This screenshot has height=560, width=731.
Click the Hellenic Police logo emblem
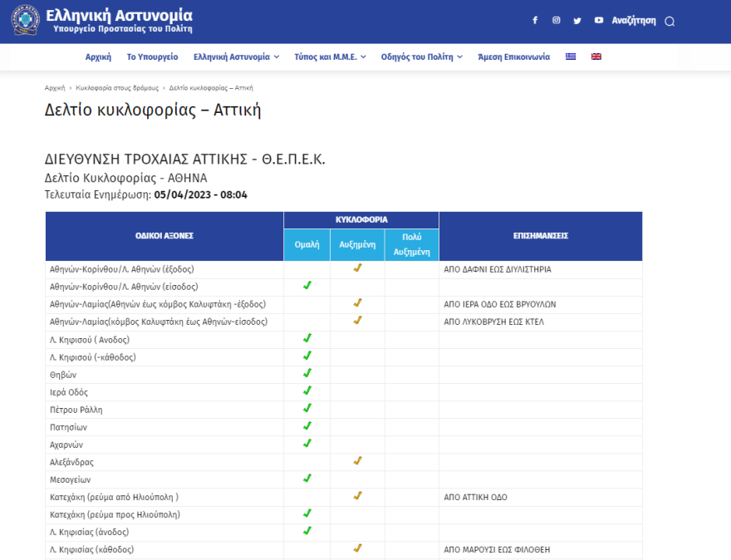(25, 21)
